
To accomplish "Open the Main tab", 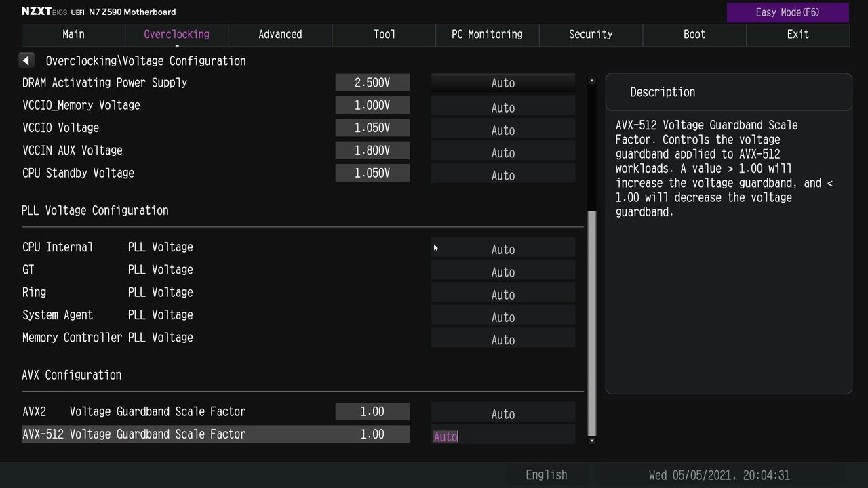I will (x=73, y=35).
